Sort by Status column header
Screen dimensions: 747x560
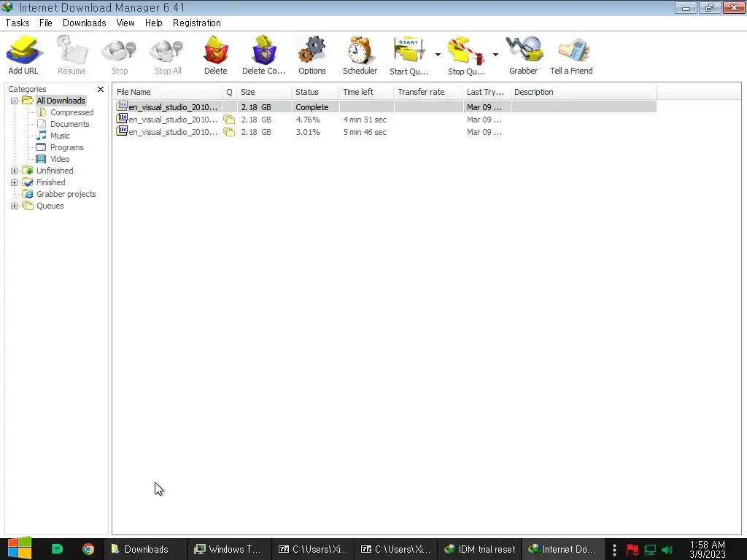pos(315,92)
